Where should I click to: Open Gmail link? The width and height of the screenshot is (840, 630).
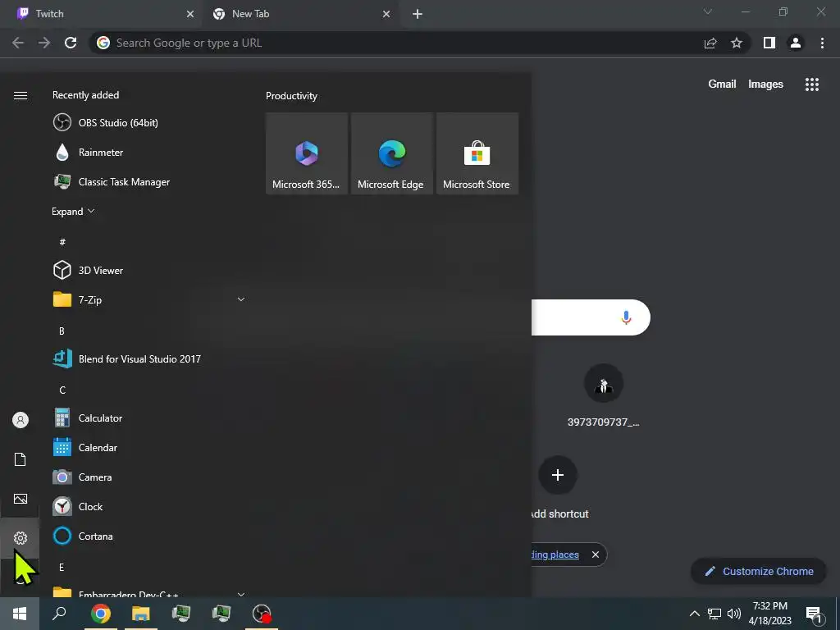[722, 84]
